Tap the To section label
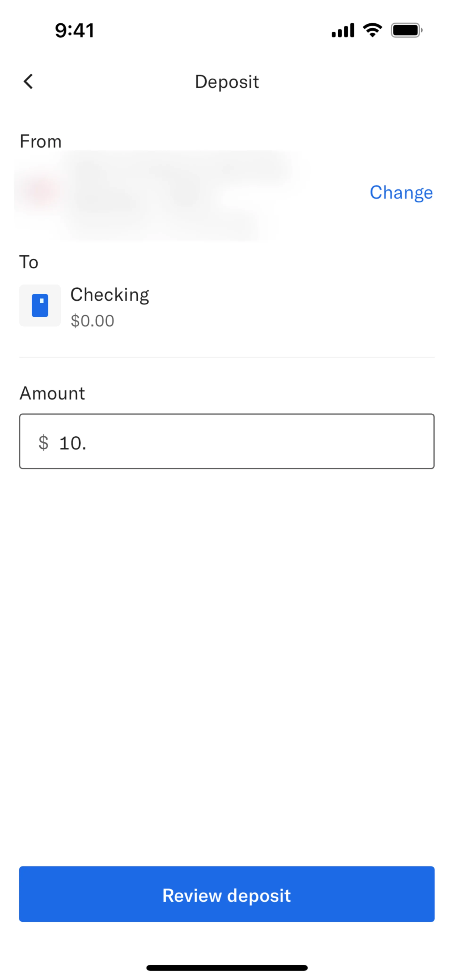 pyautogui.click(x=29, y=262)
